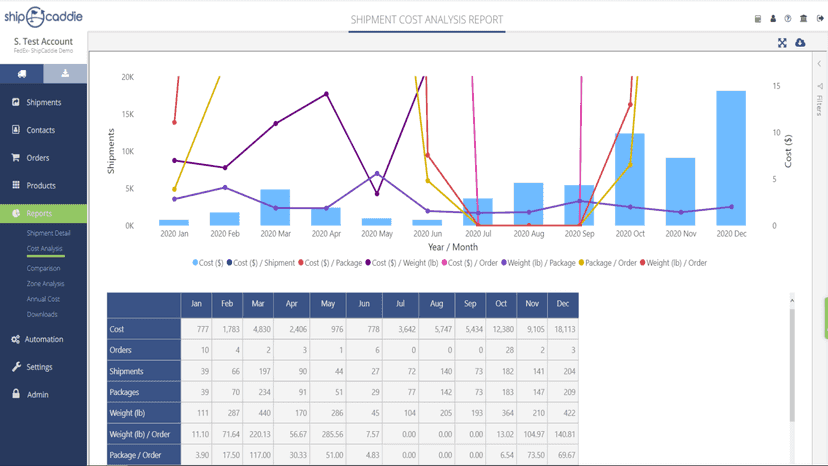Toggle Weight (lb) / Order legend series
The image size is (828, 466).
coord(673,263)
